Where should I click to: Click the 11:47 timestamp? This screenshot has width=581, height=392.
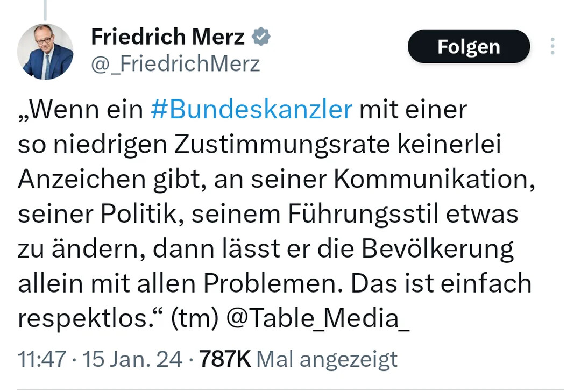coord(41,359)
